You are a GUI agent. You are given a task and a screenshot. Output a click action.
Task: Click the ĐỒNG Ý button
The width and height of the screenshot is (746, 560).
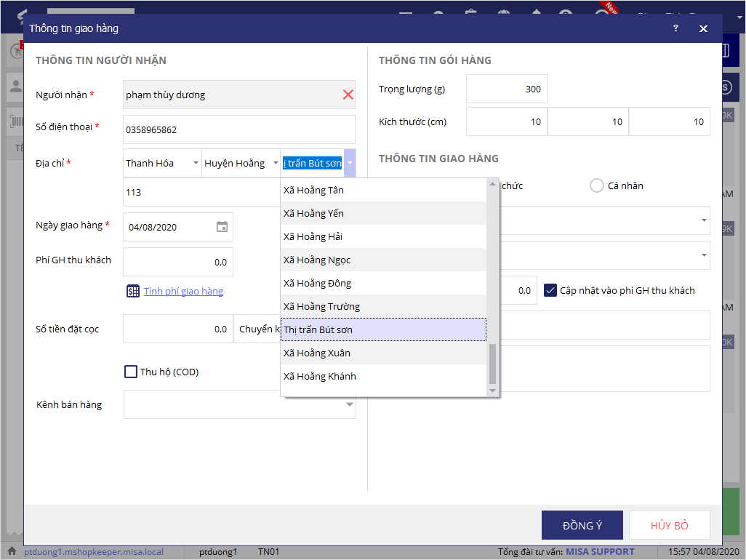(x=582, y=525)
